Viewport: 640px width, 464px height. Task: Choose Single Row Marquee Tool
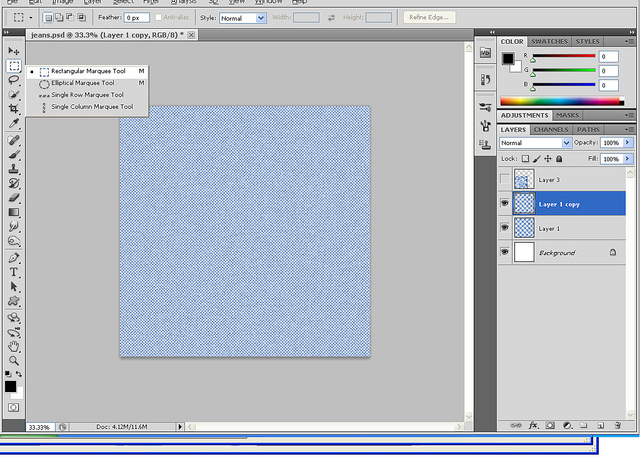point(87,95)
